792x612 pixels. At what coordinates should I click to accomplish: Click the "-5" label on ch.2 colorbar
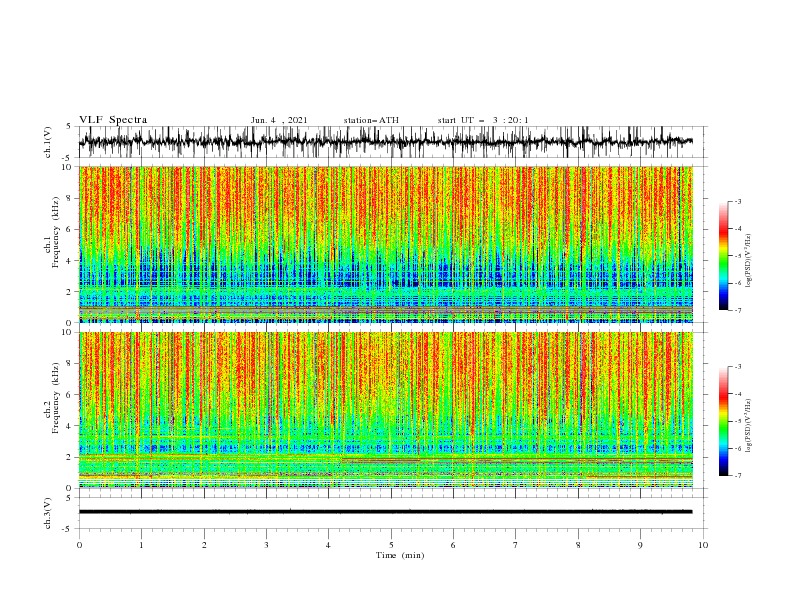pyautogui.click(x=738, y=421)
